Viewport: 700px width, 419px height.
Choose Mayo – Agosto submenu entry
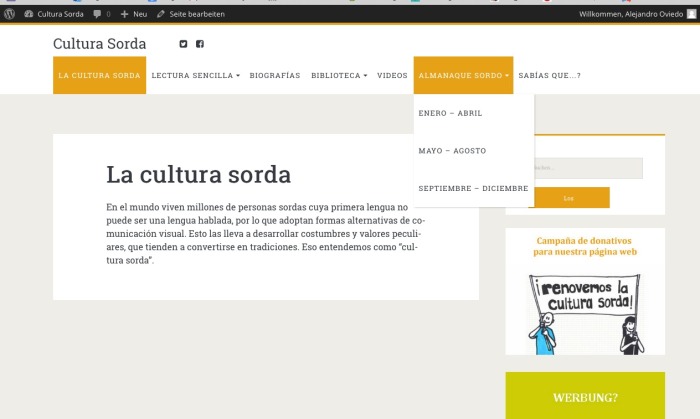(x=474, y=151)
